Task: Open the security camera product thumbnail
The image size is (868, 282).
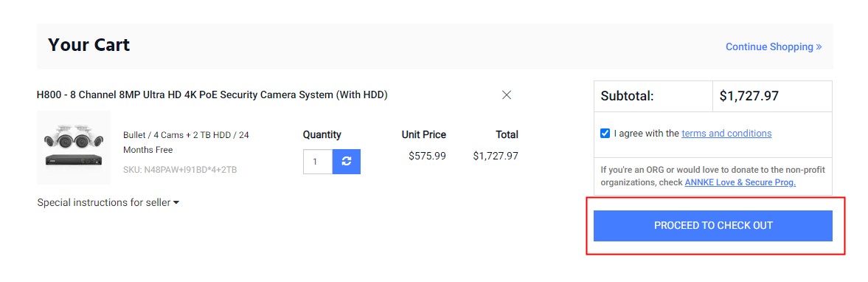Action: 74,148
